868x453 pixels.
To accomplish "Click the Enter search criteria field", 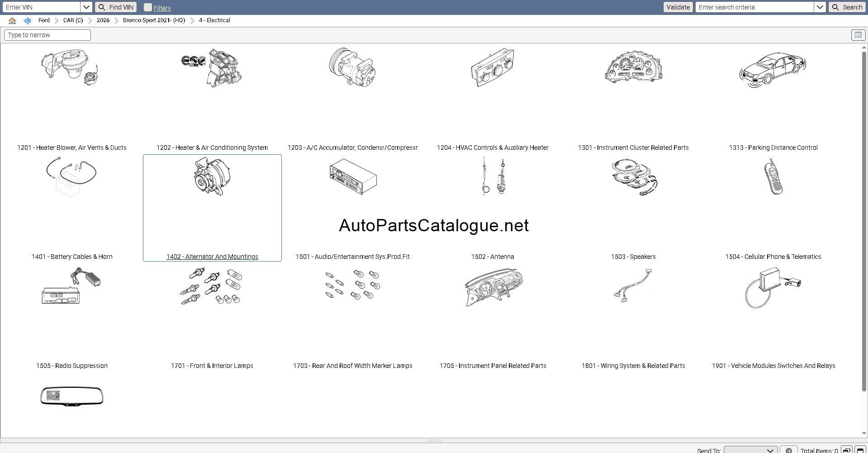I will (x=754, y=7).
